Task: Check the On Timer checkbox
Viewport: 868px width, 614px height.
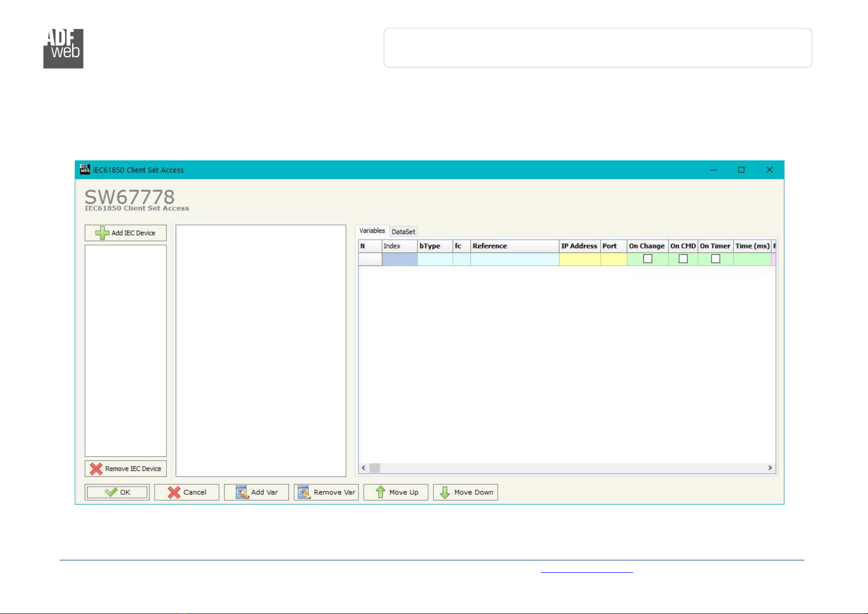Action: pyautogui.click(x=716, y=259)
